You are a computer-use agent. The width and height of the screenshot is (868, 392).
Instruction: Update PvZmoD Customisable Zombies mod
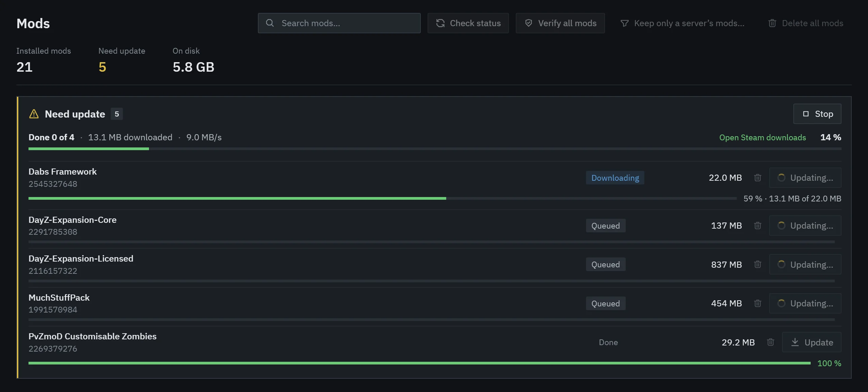pyautogui.click(x=811, y=342)
